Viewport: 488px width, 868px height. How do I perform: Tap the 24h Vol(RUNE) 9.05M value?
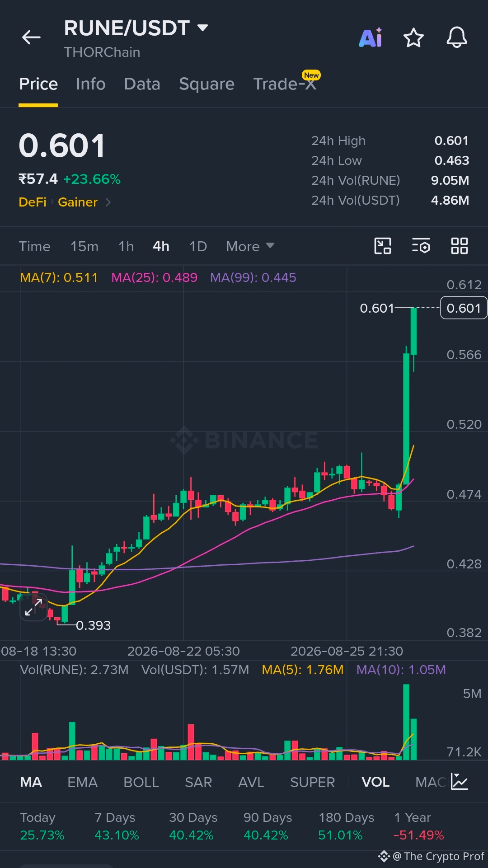click(450, 180)
